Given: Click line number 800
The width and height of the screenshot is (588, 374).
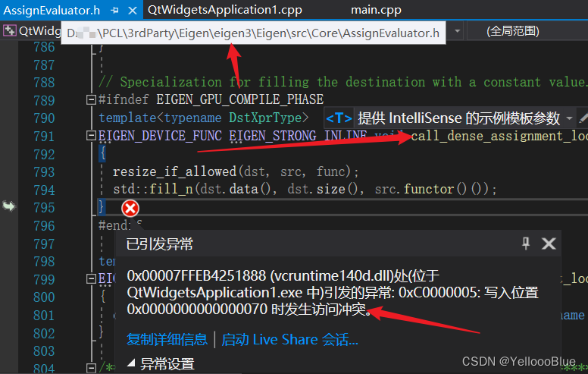Looking at the screenshot, I should (44, 297).
